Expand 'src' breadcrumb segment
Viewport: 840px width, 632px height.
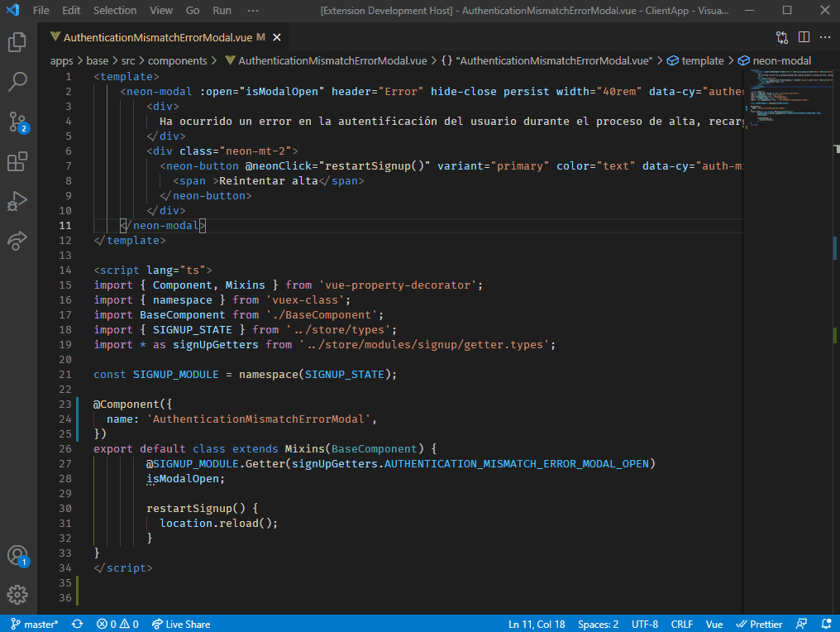tap(128, 60)
